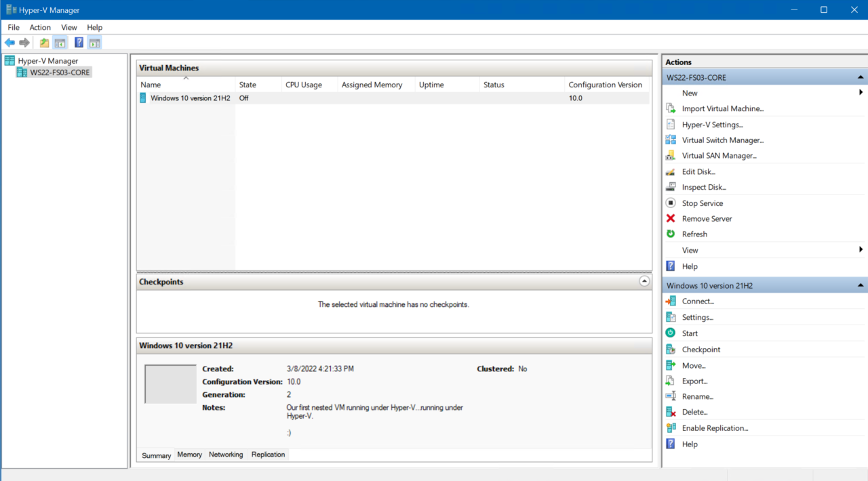Sort by the Name column header
The height and width of the screenshot is (481, 868).
186,85
